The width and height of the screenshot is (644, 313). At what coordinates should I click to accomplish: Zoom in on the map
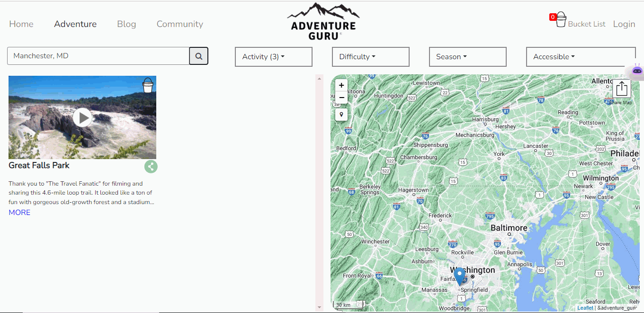coord(341,85)
